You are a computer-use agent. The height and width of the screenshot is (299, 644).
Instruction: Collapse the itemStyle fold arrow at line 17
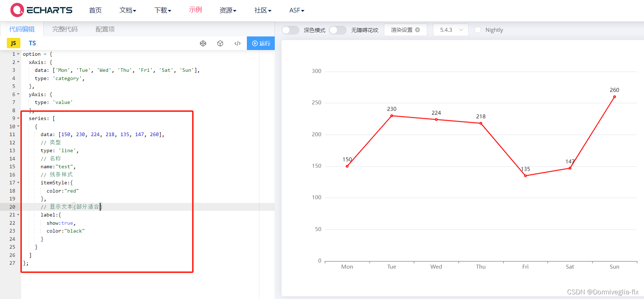pyautogui.click(x=18, y=183)
